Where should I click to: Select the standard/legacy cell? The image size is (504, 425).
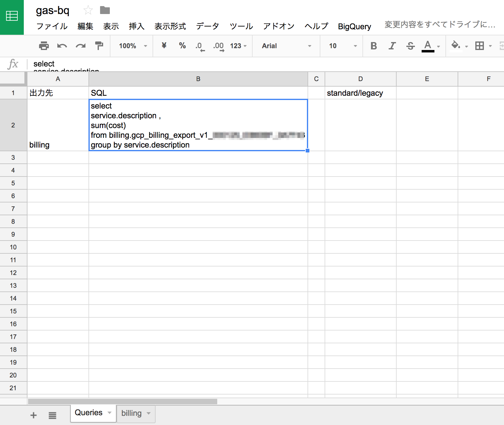click(361, 93)
